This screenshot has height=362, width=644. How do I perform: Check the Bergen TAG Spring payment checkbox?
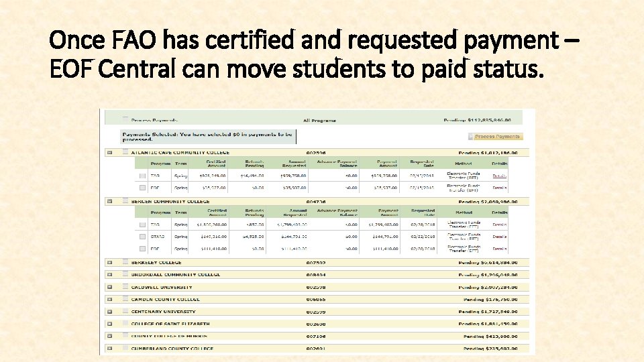pyautogui.click(x=142, y=225)
